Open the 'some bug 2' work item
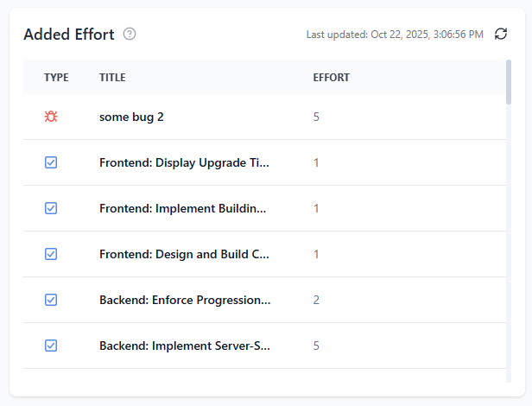 (131, 117)
